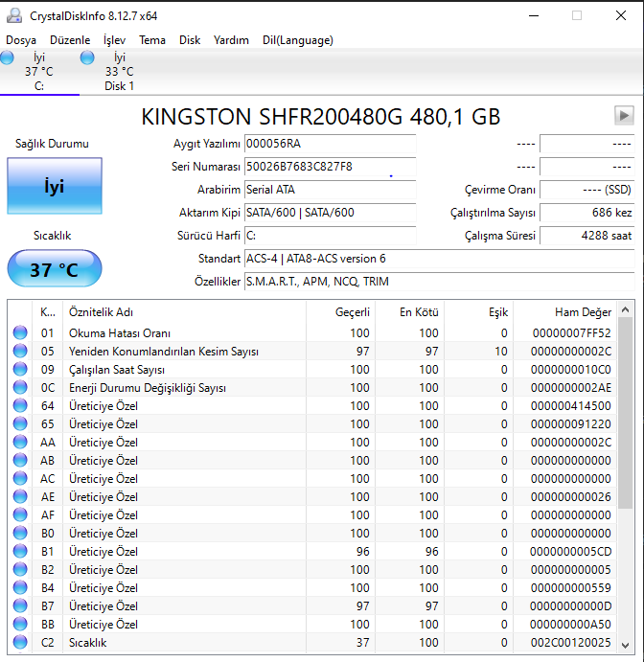Click the 37 °C temperature button
The height and width of the screenshot is (662, 644).
coord(55,269)
